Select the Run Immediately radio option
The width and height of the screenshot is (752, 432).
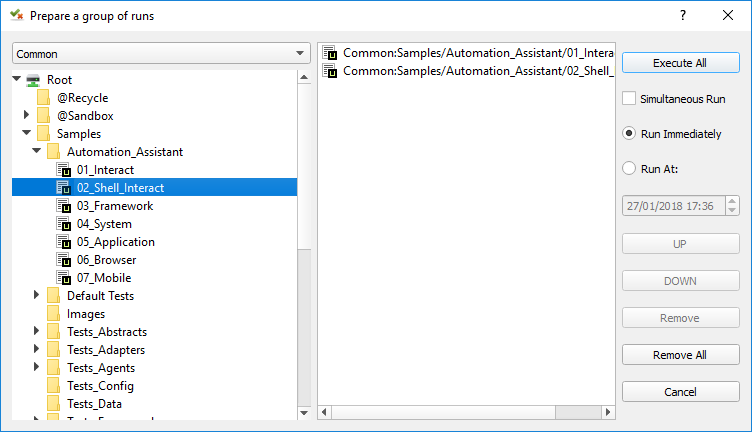[629, 133]
